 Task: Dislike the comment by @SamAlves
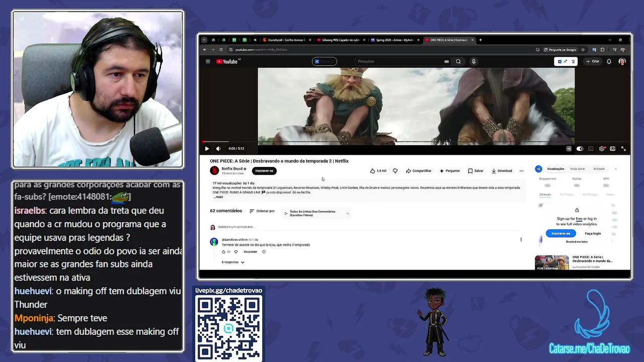(236, 252)
